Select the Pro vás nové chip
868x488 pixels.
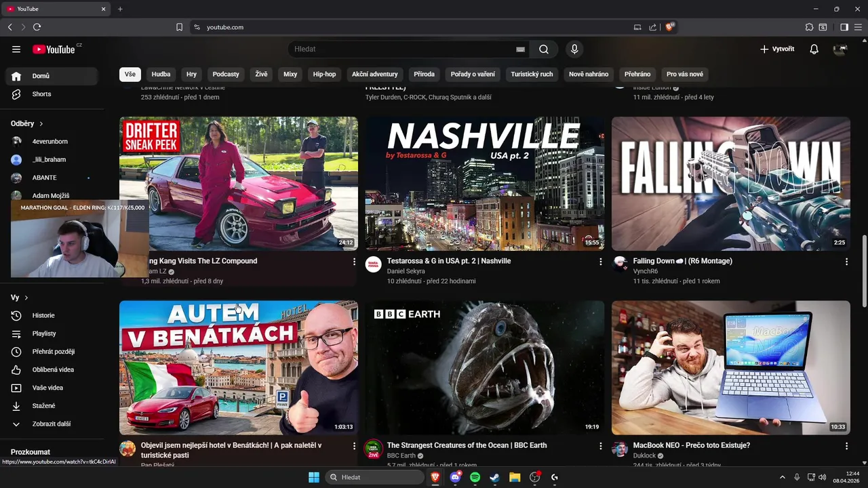click(x=685, y=74)
